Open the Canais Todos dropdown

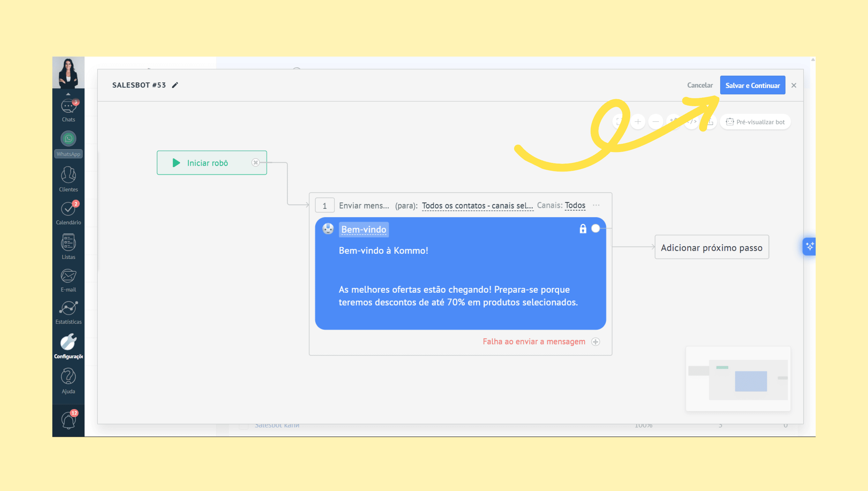pyautogui.click(x=575, y=205)
